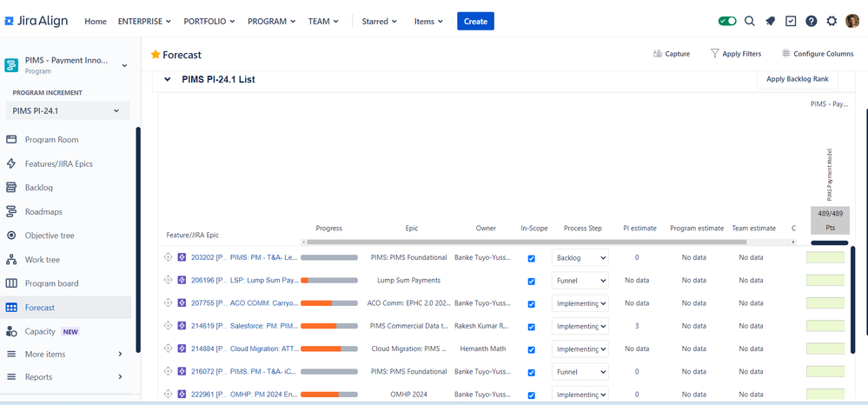Open the checklist tasks icon
Image resolution: width=868 pixels, height=405 pixels.
(x=791, y=21)
